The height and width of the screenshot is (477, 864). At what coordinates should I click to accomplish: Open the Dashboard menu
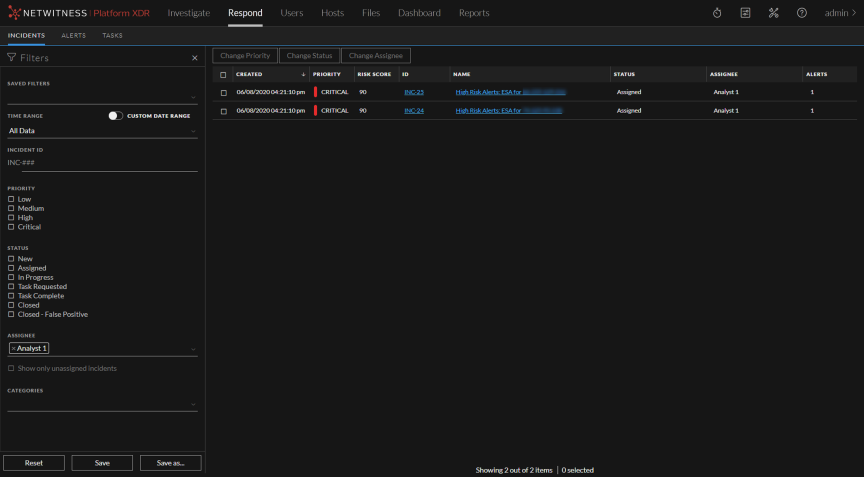point(419,13)
